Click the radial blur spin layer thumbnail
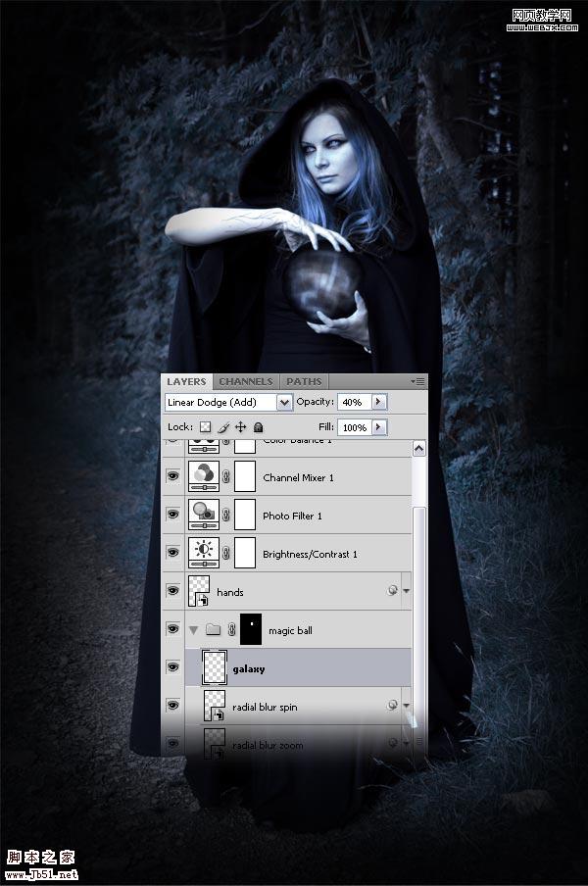The height and width of the screenshot is (886, 588). click(x=214, y=706)
